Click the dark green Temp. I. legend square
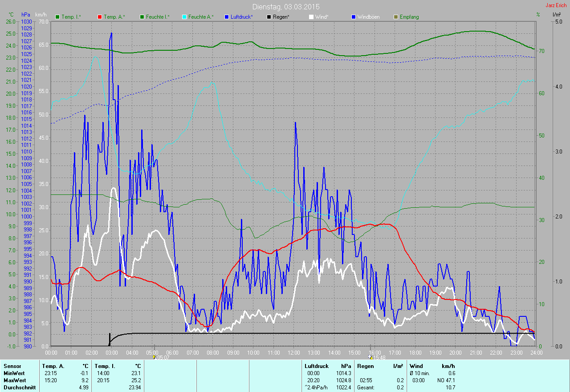Image resolution: width=570 pixels, height=392 pixels. 57,17
